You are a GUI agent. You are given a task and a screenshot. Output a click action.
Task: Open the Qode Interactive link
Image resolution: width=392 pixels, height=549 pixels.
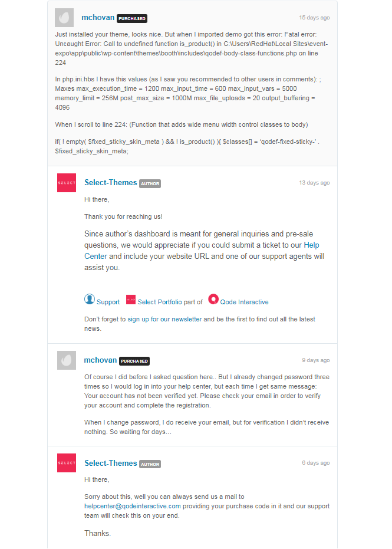tap(244, 302)
